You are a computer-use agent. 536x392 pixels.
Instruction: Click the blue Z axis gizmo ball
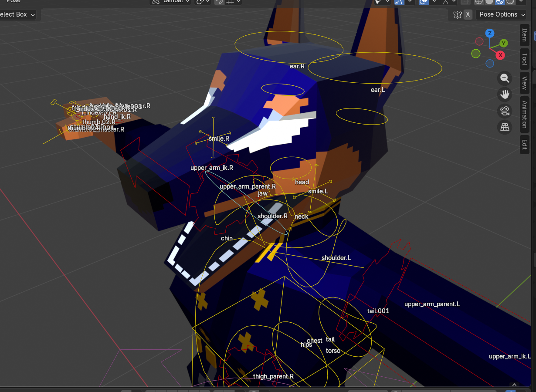490,34
